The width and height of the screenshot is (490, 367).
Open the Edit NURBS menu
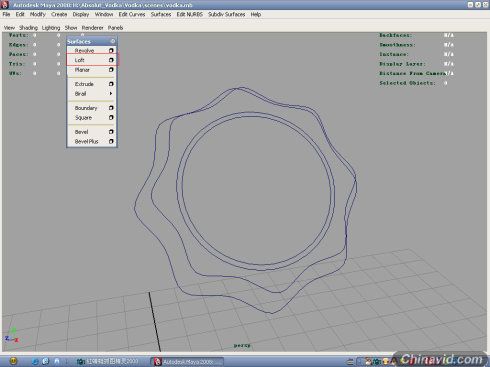pos(189,14)
